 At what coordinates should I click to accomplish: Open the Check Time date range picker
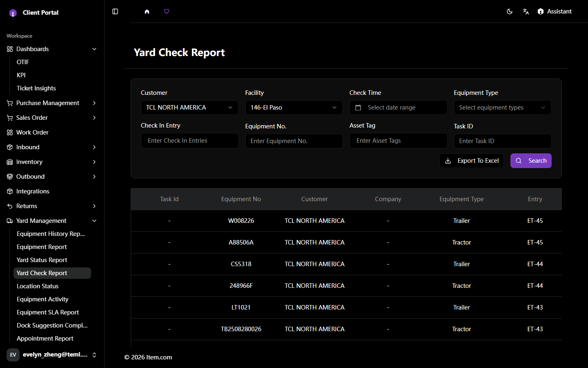(399, 108)
